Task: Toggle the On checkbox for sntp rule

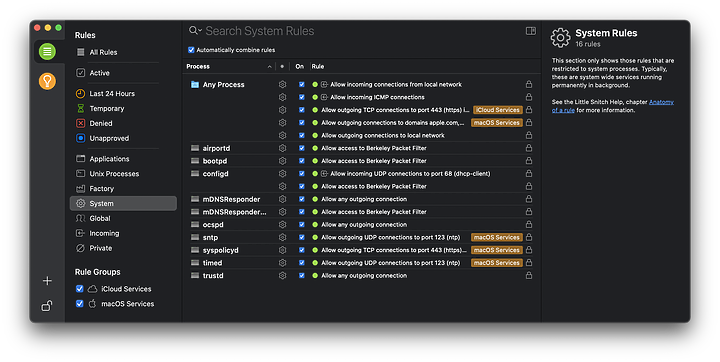Action: 302,237
